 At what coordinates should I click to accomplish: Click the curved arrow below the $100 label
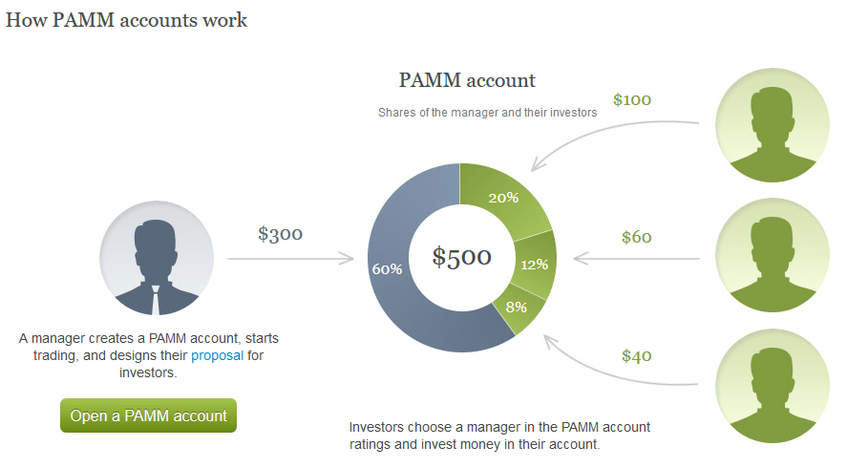tap(614, 145)
